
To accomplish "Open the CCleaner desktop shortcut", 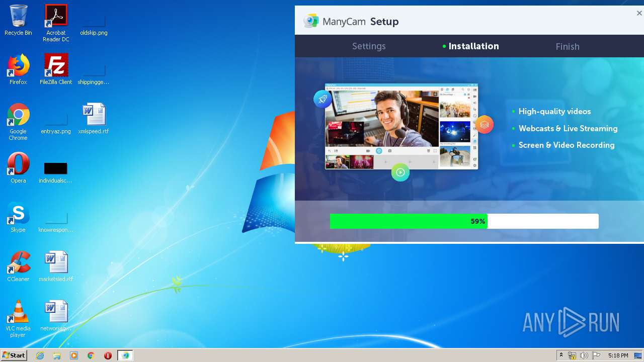I will [18, 266].
